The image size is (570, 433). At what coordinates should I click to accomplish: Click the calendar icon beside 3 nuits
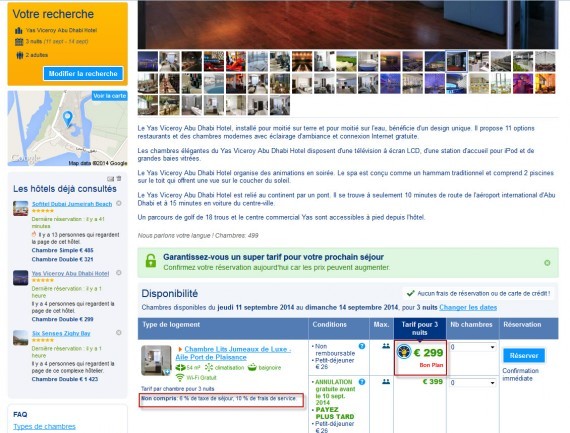pyautogui.click(x=19, y=41)
